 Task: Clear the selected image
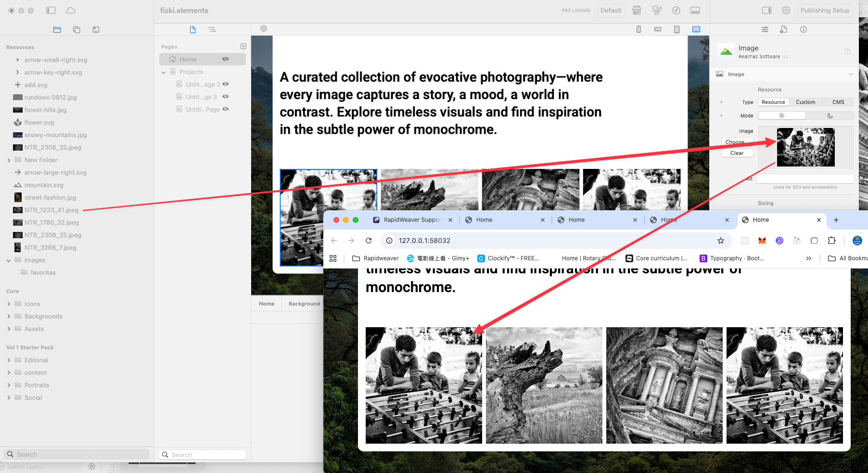[x=737, y=153]
